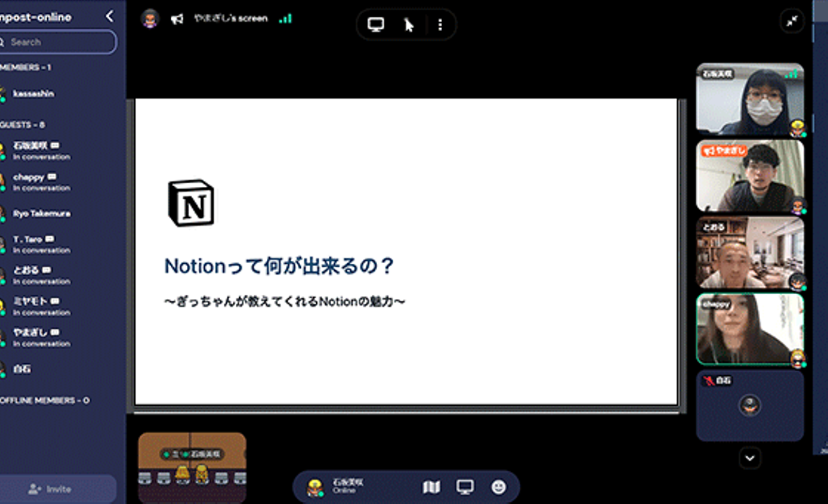Focus the Search field in the sidebar
Screen dimensions: 828x504
pyautogui.click(x=57, y=42)
